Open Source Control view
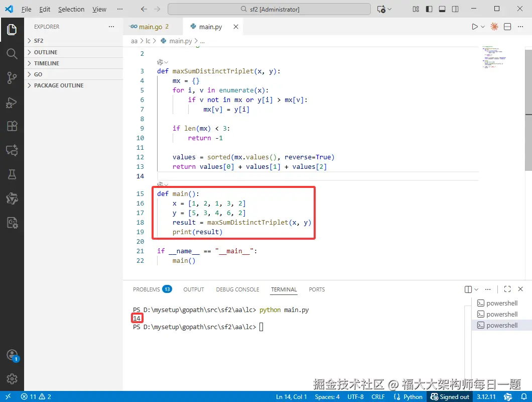Screen dimensions: 532x402 (x=12, y=78)
